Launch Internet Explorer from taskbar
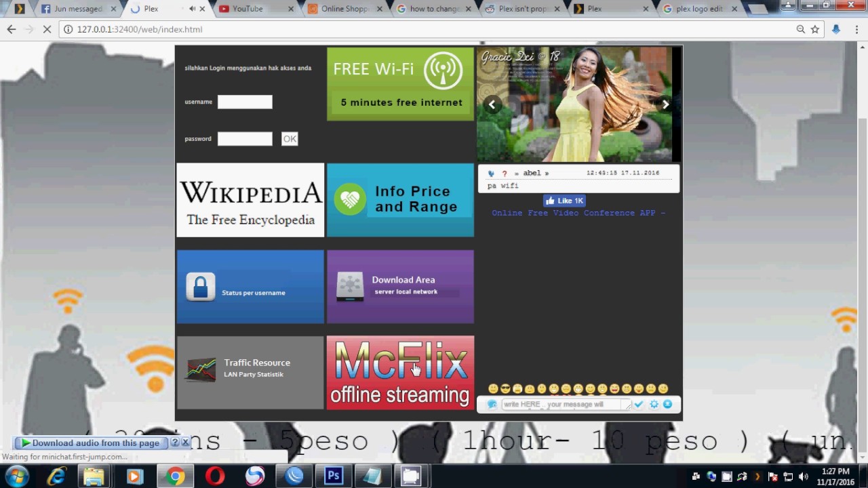This screenshot has height=488, width=868. [x=56, y=476]
